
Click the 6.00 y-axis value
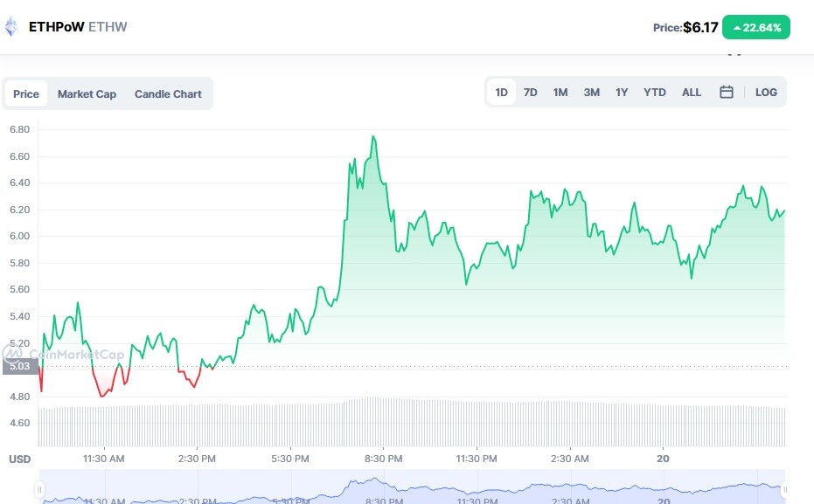click(x=20, y=236)
